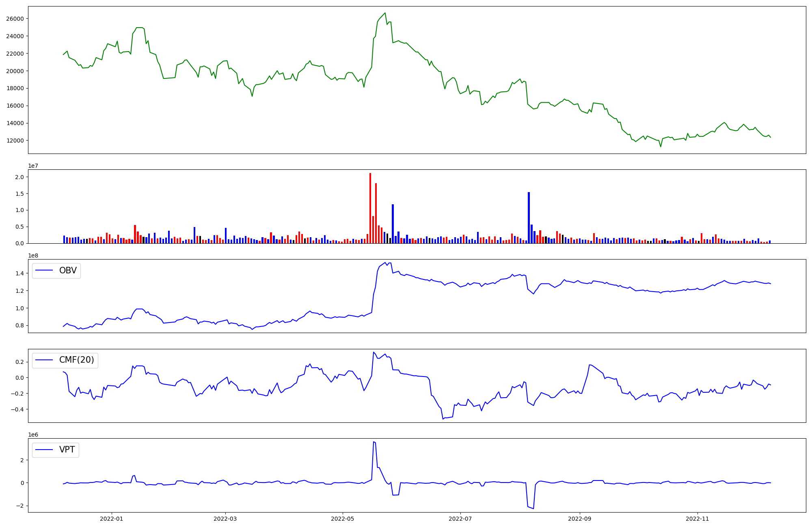Click the VPT line's tallest upward spike
This screenshot has height=528, width=812.
pos(374,442)
